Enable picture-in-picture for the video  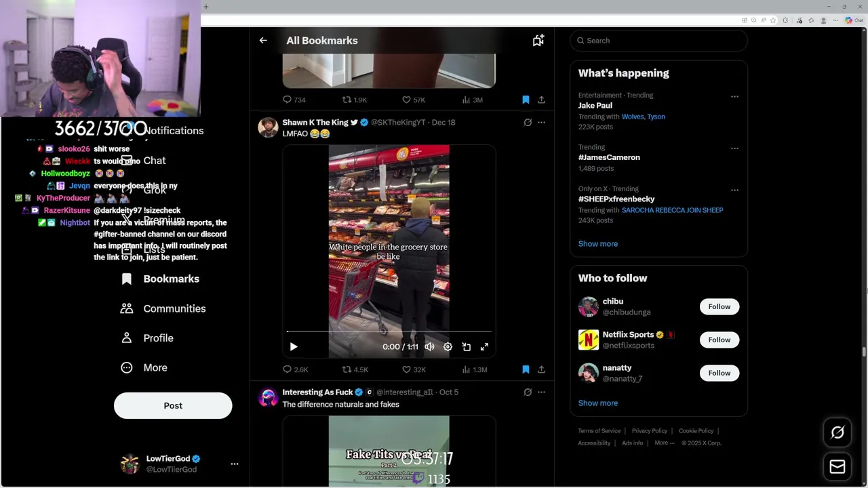(x=467, y=346)
